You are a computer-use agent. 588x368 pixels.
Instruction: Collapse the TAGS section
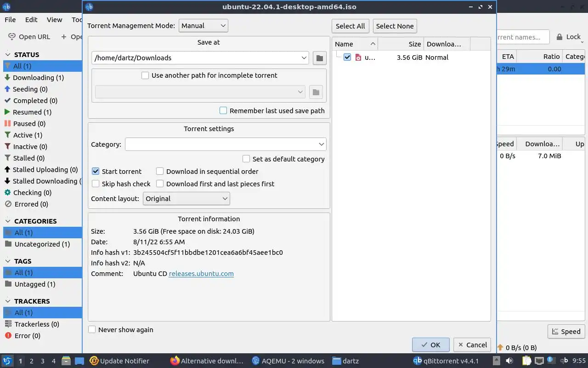(8, 261)
